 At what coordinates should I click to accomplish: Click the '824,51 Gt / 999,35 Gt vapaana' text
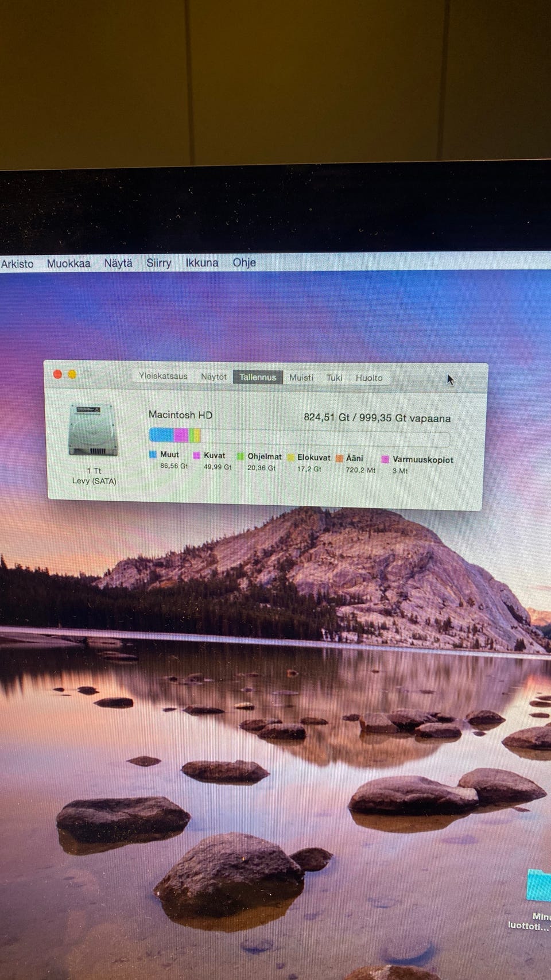click(377, 417)
